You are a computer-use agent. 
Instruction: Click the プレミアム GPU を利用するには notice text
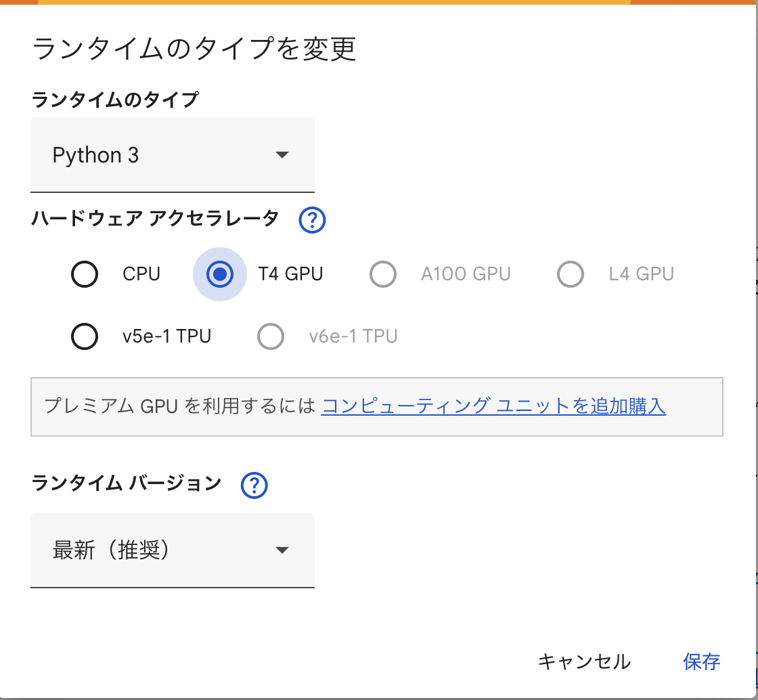point(179,406)
